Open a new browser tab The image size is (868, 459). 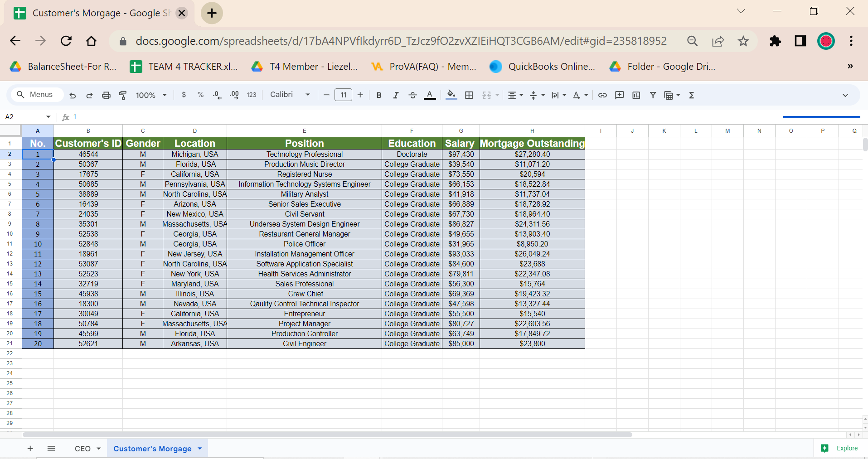[212, 13]
